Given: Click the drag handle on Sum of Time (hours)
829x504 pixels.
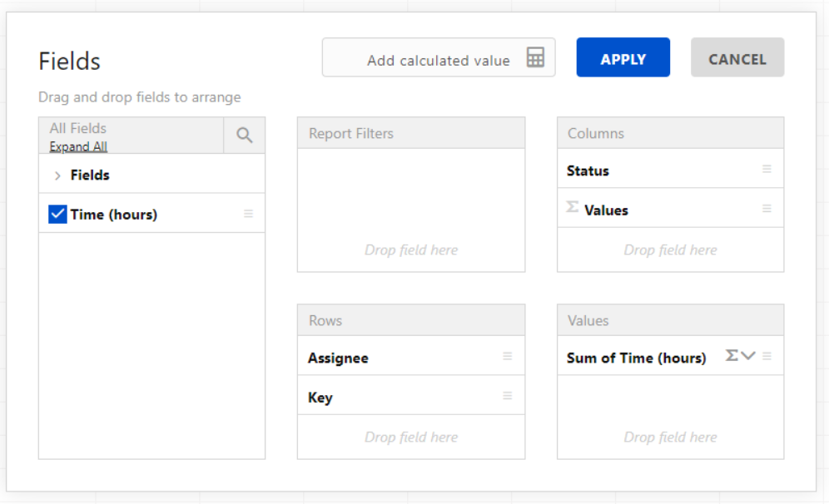Looking at the screenshot, I should pyautogui.click(x=767, y=356).
